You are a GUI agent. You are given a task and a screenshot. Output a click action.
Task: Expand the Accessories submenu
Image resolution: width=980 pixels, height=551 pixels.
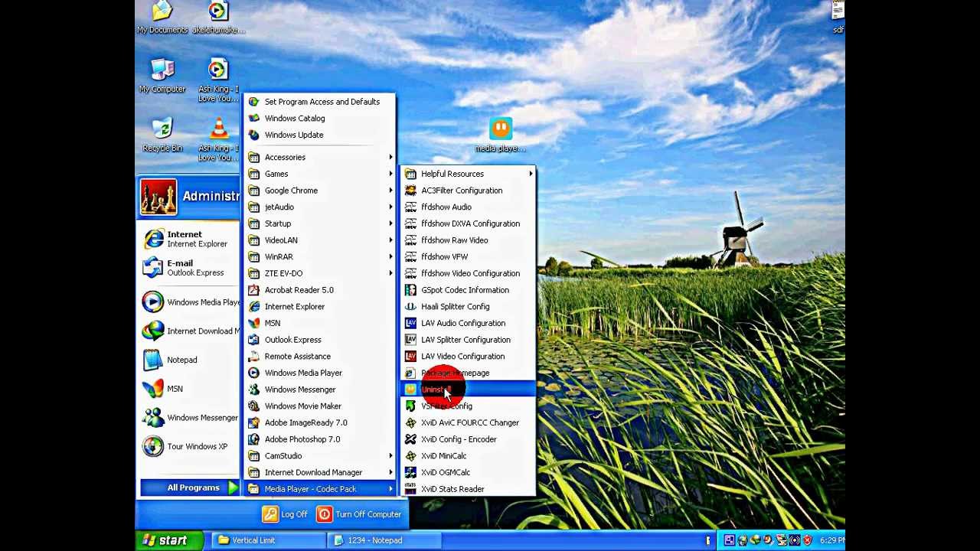(319, 158)
